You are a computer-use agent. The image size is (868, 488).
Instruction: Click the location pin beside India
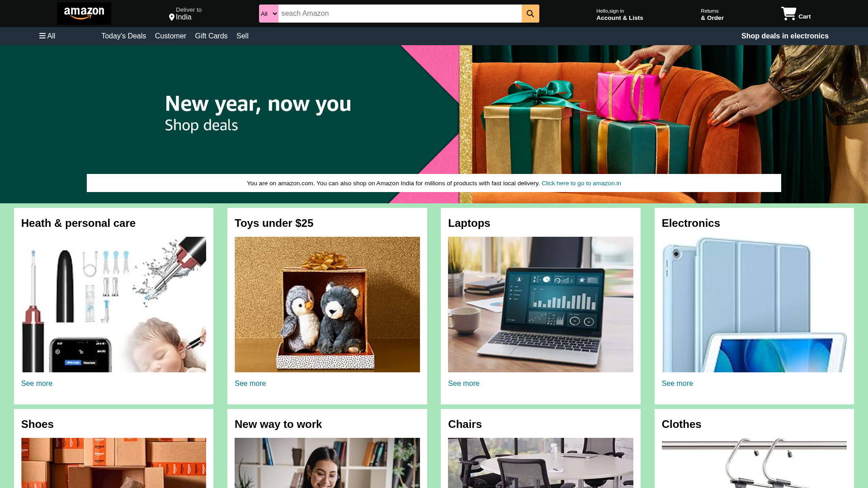pos(172,17)
